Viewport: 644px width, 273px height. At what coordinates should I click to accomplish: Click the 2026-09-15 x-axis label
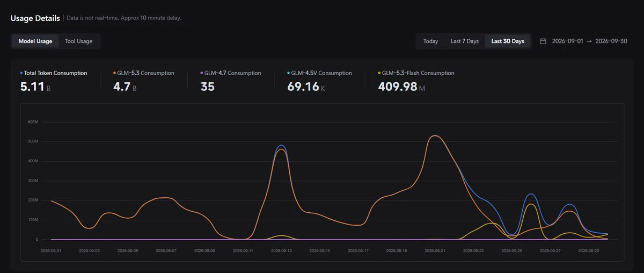coord(320,250)
